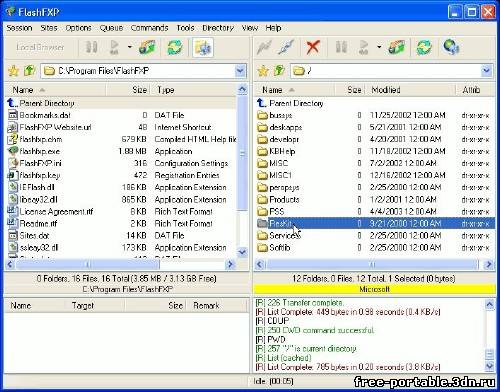The width and height of the screenshot is (500, 392).
Task: Refresh the local file listing
Action: (175, 47)
